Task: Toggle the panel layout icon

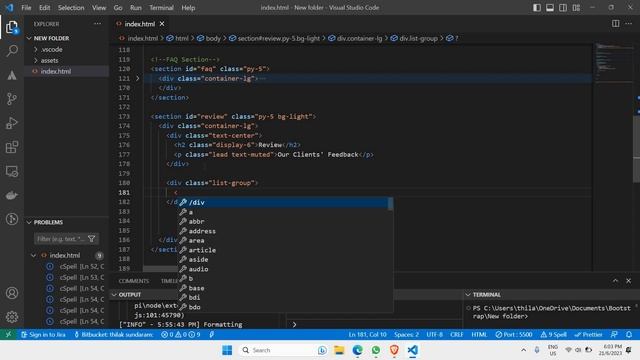Action: (550, 7)
